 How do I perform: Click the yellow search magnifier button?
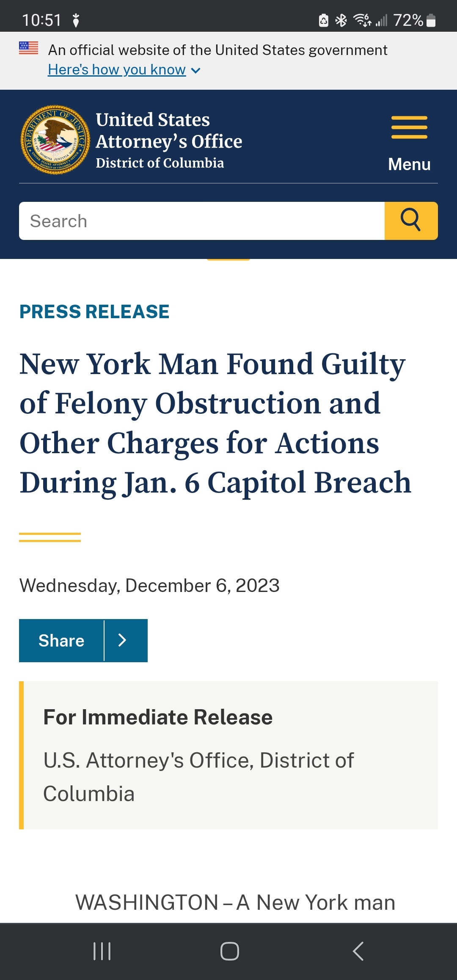pyautogui.click(x=411, y=221)
